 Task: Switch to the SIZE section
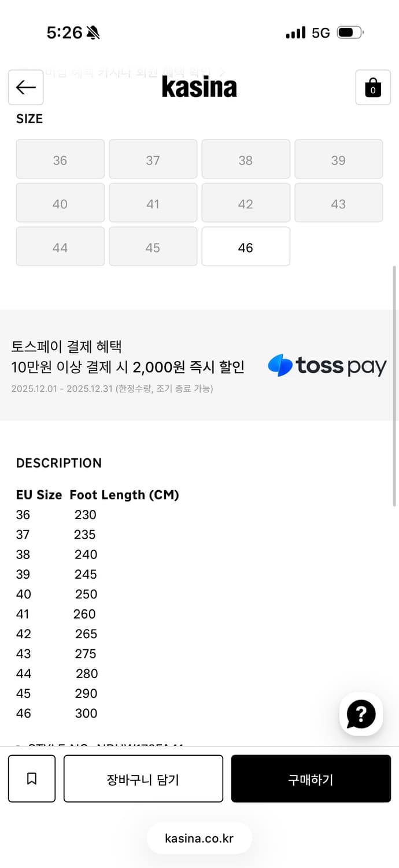pyautogui.click(x=29, y=118)
